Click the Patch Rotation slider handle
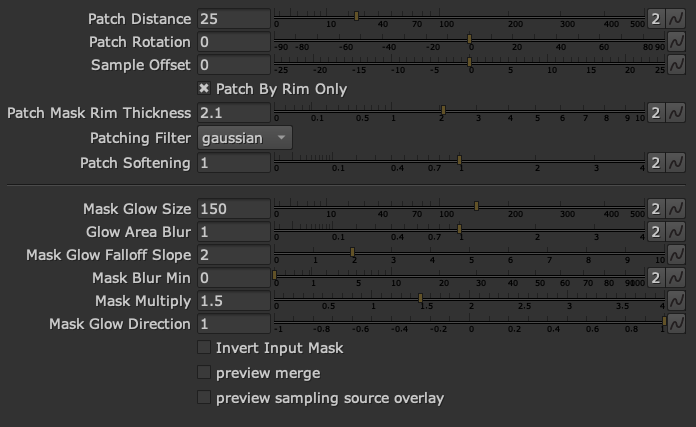 pos(469,39)
